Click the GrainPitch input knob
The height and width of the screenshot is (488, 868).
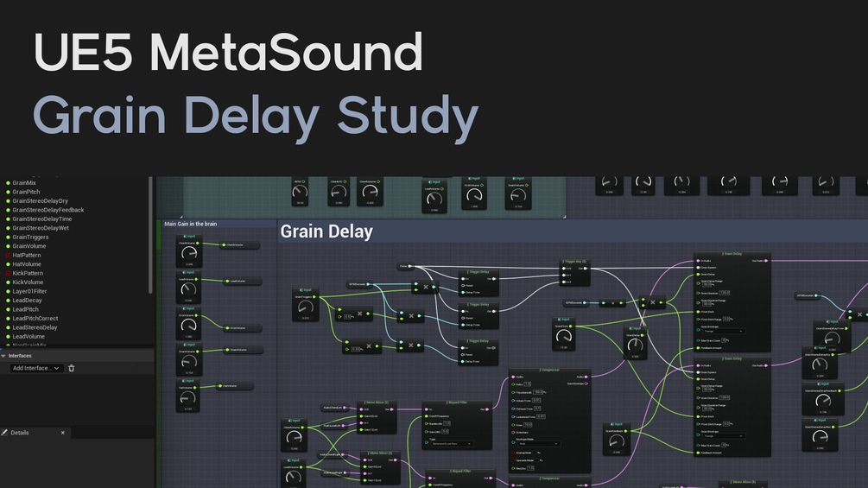[563, 336]
